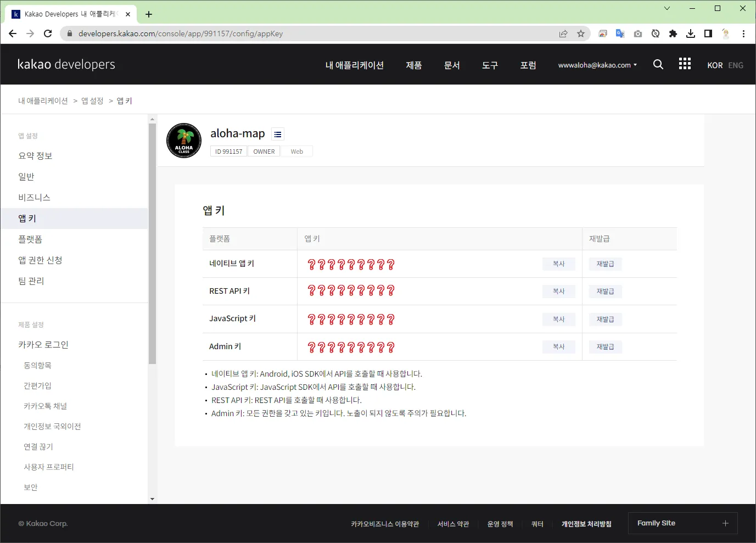Image resolution: width=756 pixels, height=543 pixels.
Task: Open 개인정보 국외이전 in the sidebar
Action: click(52, 427)
